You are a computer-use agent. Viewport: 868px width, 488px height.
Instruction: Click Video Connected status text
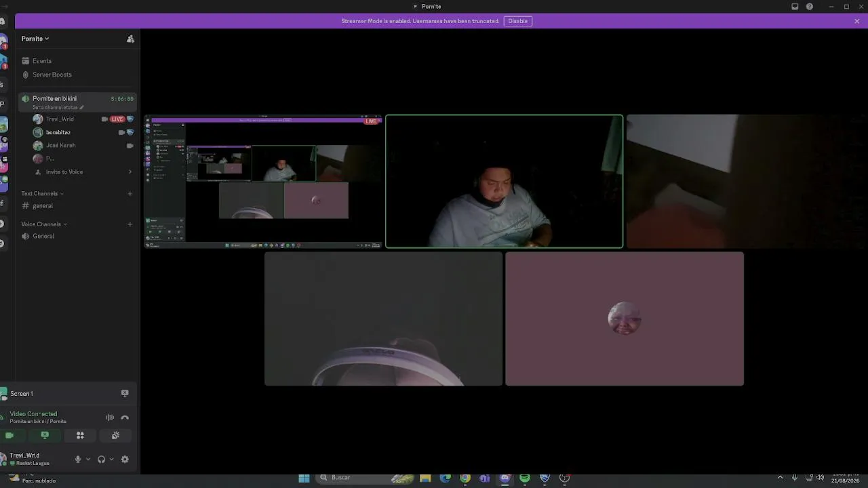click(33, 414)
